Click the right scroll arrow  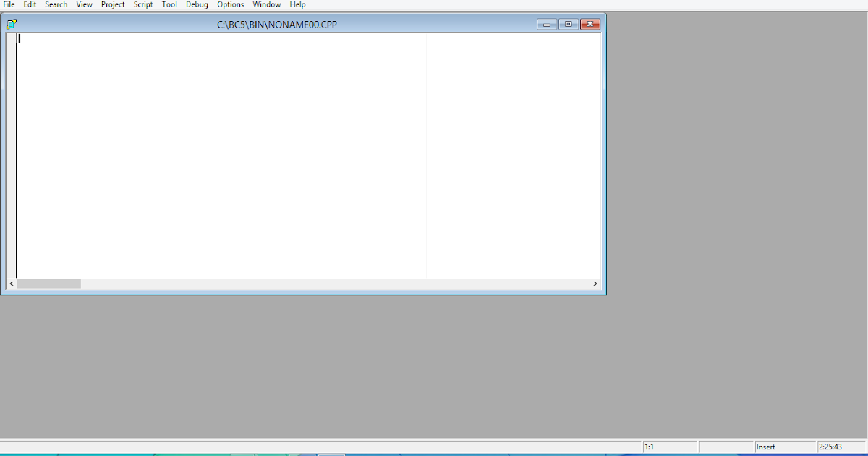coord(595,283)
